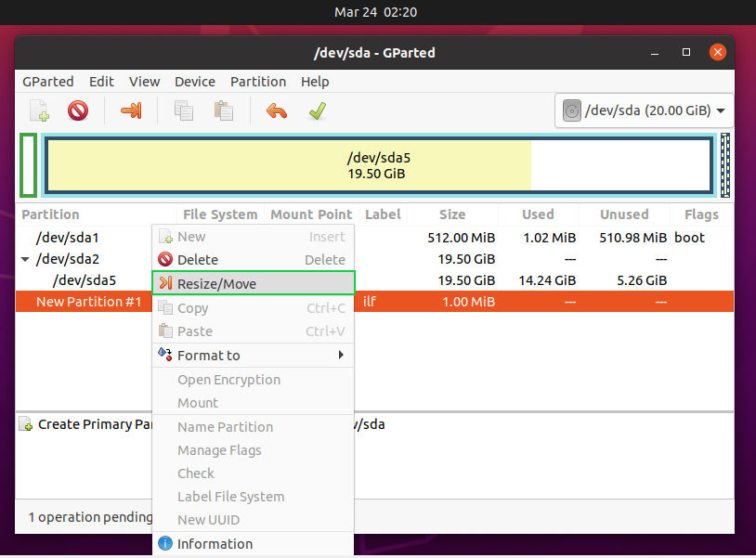Viewport: 756px width, 558px height.
Task: Close the GParted window
Action: tap(718, 52)
